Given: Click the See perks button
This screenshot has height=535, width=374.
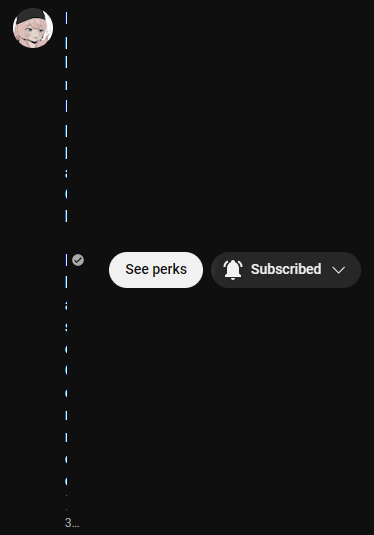Looking at the screenshot, I should [x=156, y=270].
